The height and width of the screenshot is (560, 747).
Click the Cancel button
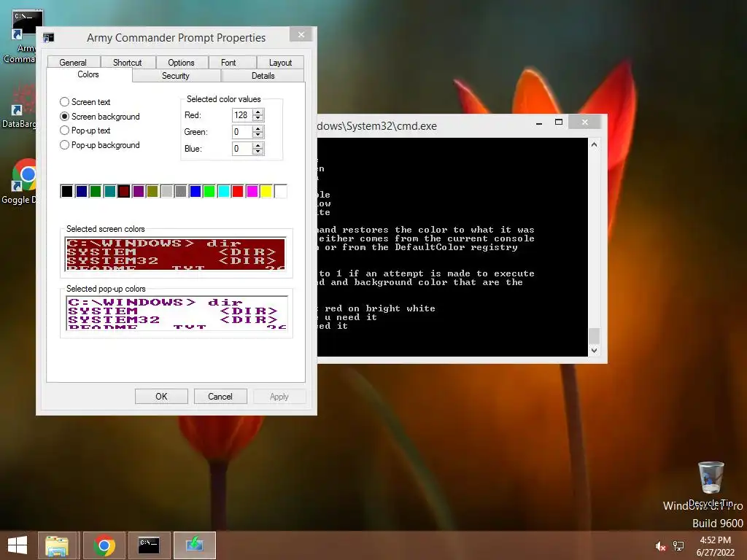220,396
